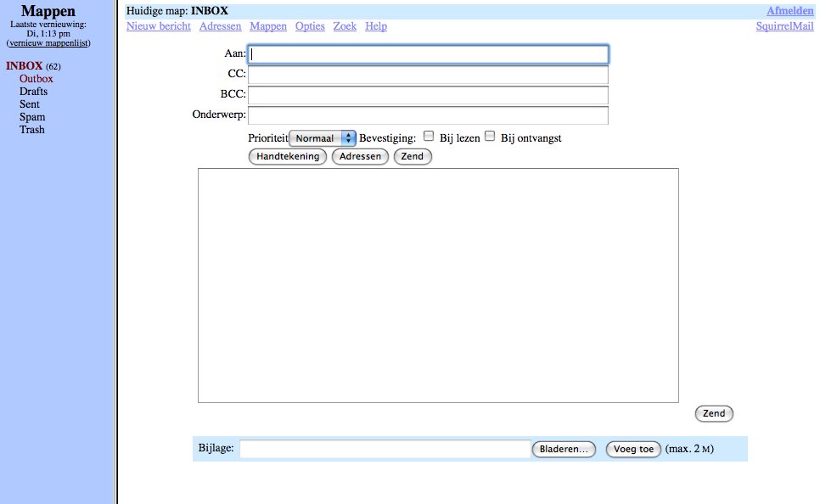Focus the Onderwerp input field
Screen dimensions: 820x504
[x=428, y=115]
